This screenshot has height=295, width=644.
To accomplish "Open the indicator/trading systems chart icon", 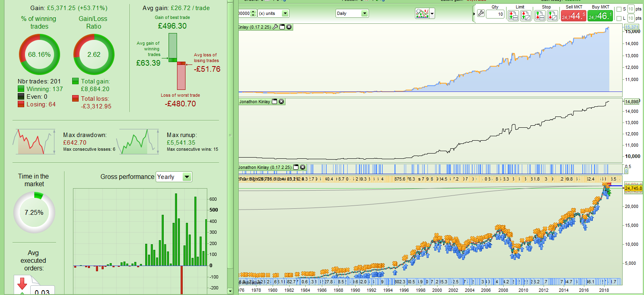I will (x=422, y=14).
